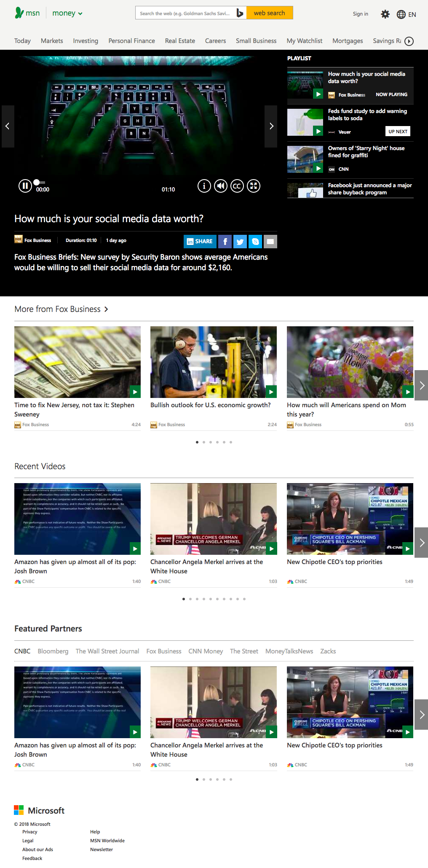Screen dimensions: 428x868
Task: Select last page dot of Recent Videos
Action: click(244, 599)
